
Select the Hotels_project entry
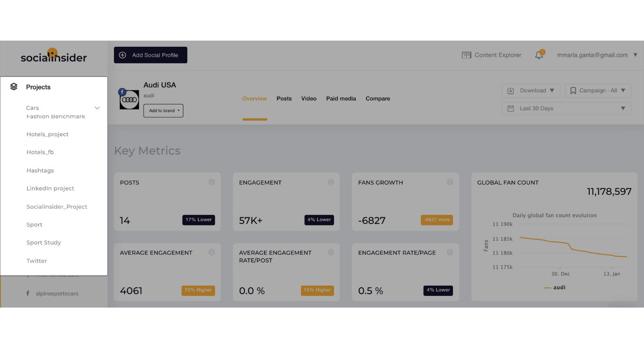[47, 134]
